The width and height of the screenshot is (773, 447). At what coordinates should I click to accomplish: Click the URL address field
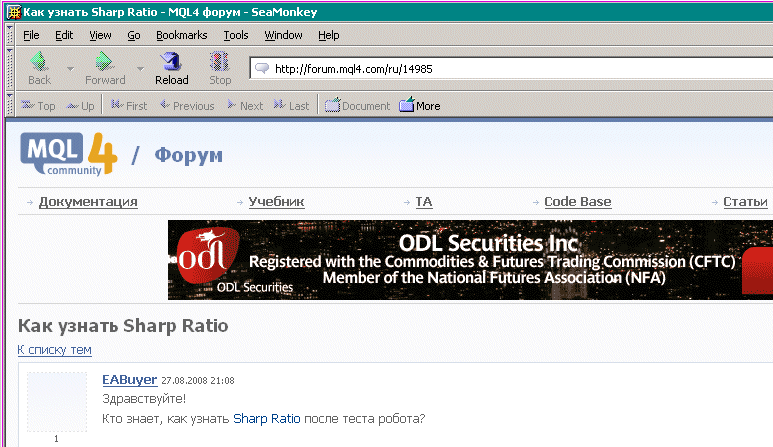point(500,69)
